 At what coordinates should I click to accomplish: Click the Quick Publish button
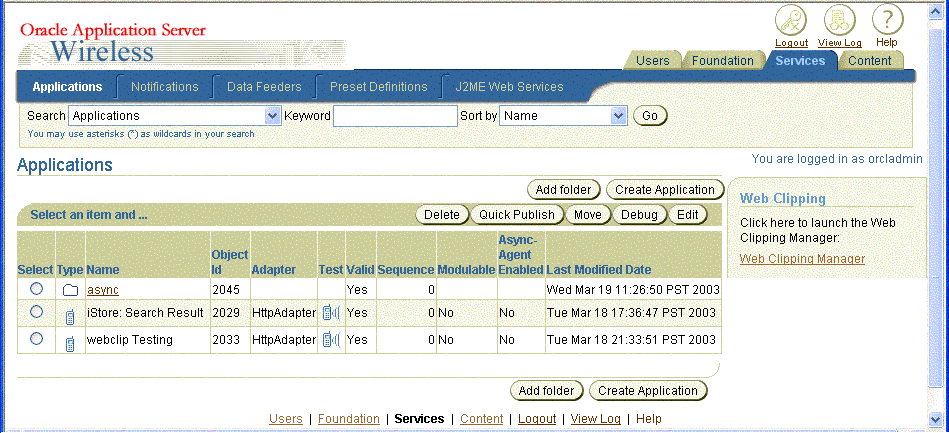pos(517,214)
